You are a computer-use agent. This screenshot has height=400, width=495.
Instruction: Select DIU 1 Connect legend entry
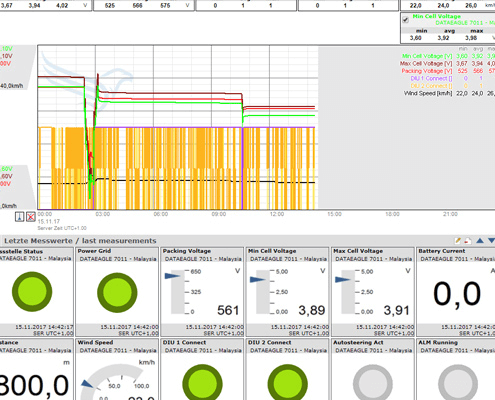coord(431,78)
